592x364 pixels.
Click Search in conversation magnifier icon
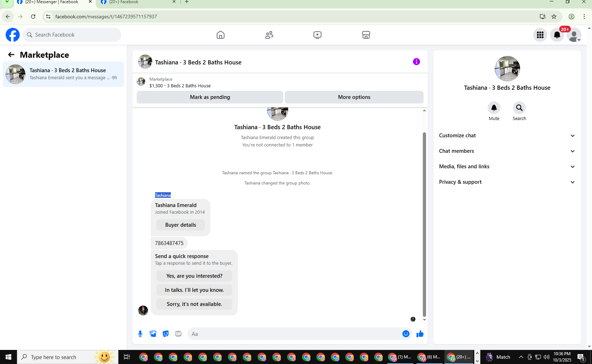519,108
